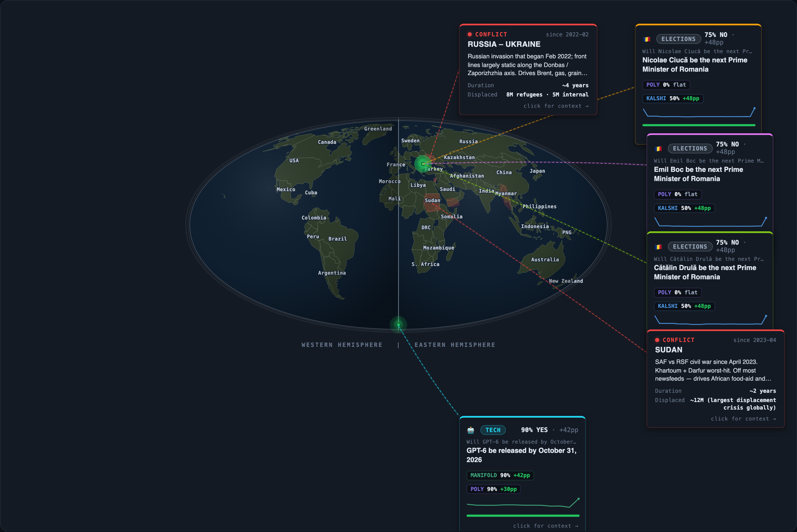Click the New Zealand label on the map

[x=566, y=281]
